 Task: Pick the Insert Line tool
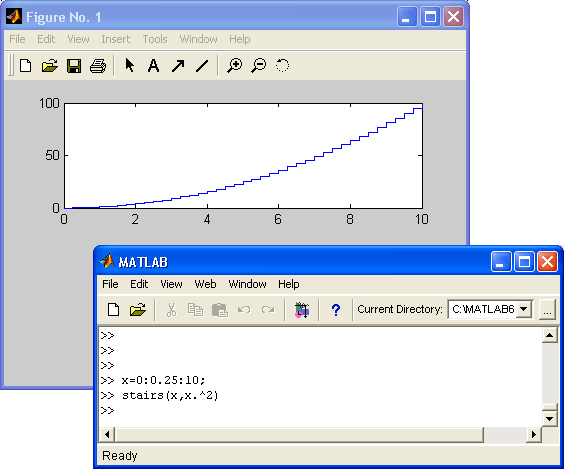202,66
